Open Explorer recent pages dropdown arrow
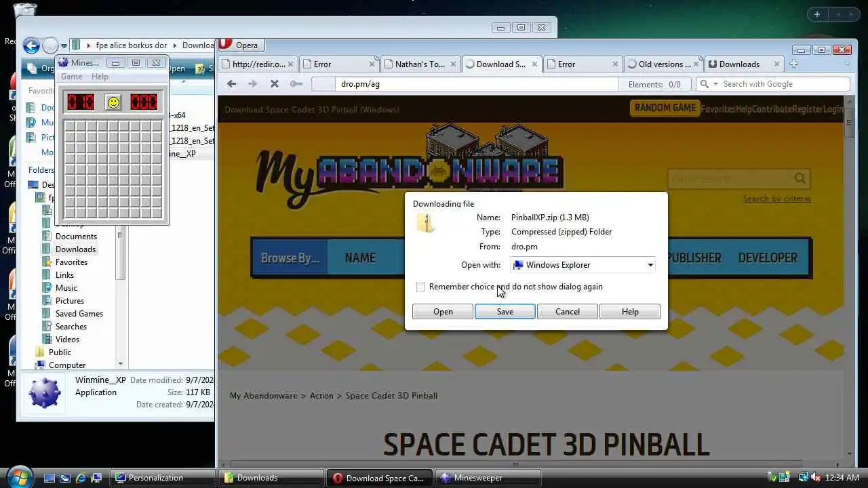This screenshot has width=868, height=488. pyautogui.click(x=64, y=46)
